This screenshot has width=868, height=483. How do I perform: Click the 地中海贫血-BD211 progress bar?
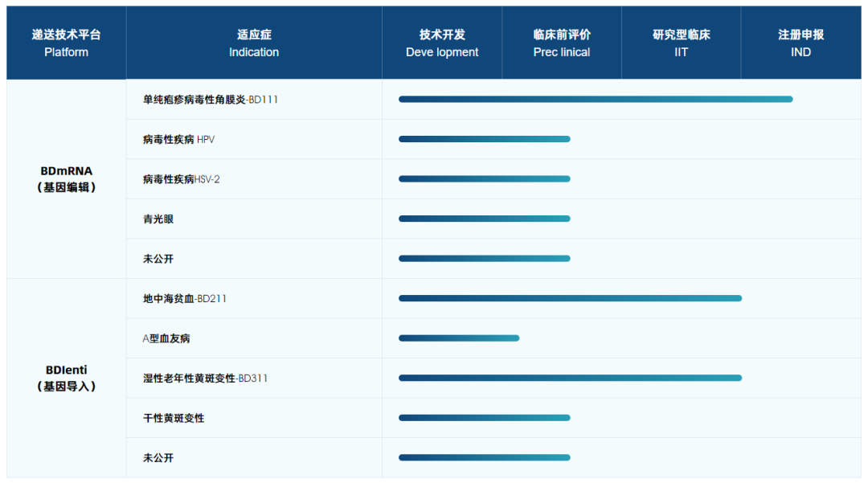pos(570,298)
